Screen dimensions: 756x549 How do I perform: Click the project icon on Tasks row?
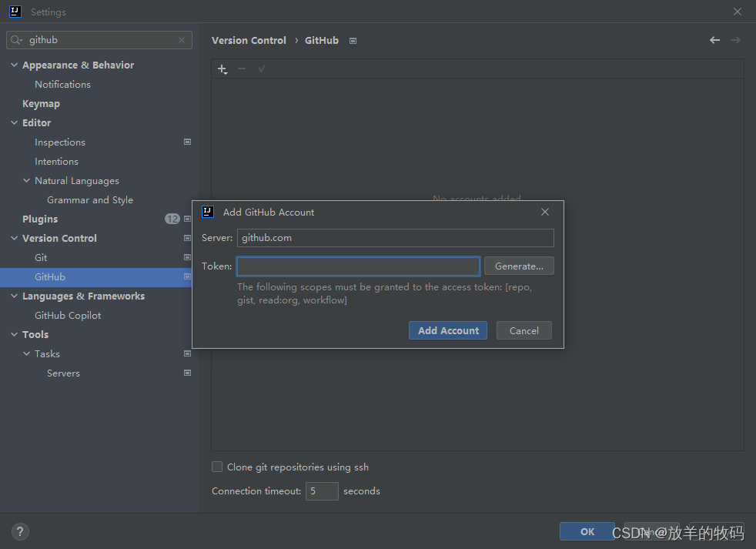point(188,353)
